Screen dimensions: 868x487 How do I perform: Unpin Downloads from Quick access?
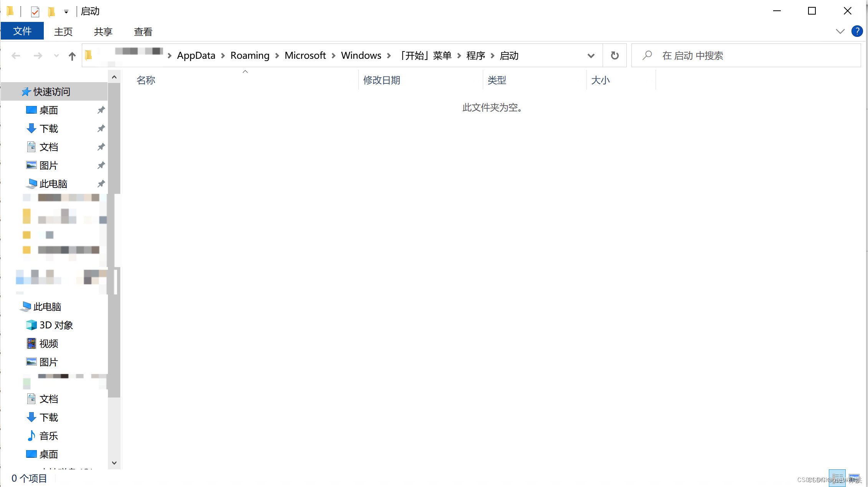[101, 129]
